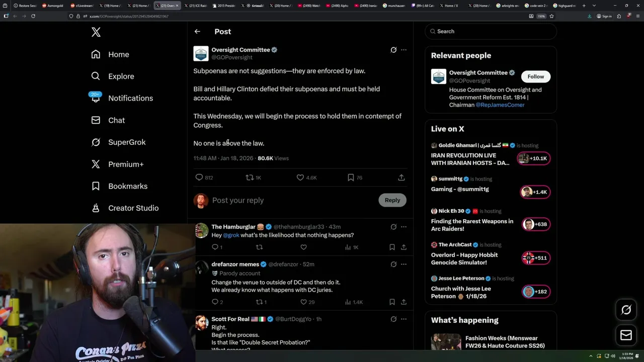Follow the Oversight Committee
This screenshot has height=362, width=644.
click(536, 76)
